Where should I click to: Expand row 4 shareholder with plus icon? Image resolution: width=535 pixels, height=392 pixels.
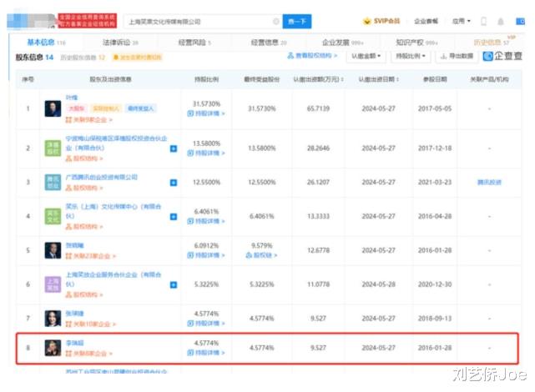(x=174, y=217)
